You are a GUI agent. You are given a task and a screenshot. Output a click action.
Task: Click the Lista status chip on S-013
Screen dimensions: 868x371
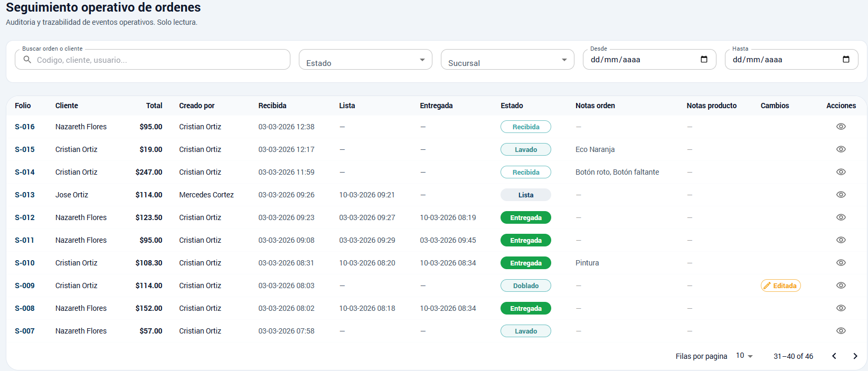(526, 195)
